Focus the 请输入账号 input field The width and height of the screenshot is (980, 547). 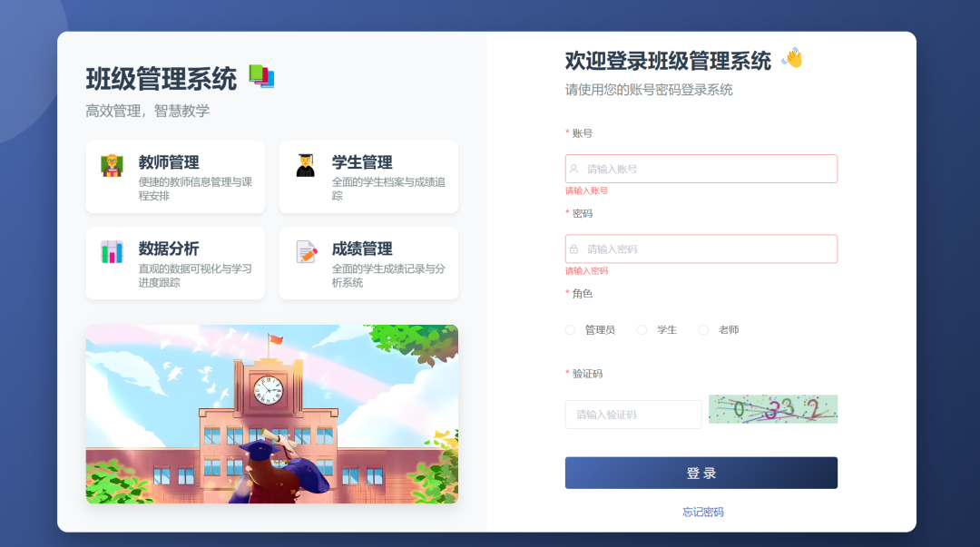pyautogui.click(x=701, y=169)
